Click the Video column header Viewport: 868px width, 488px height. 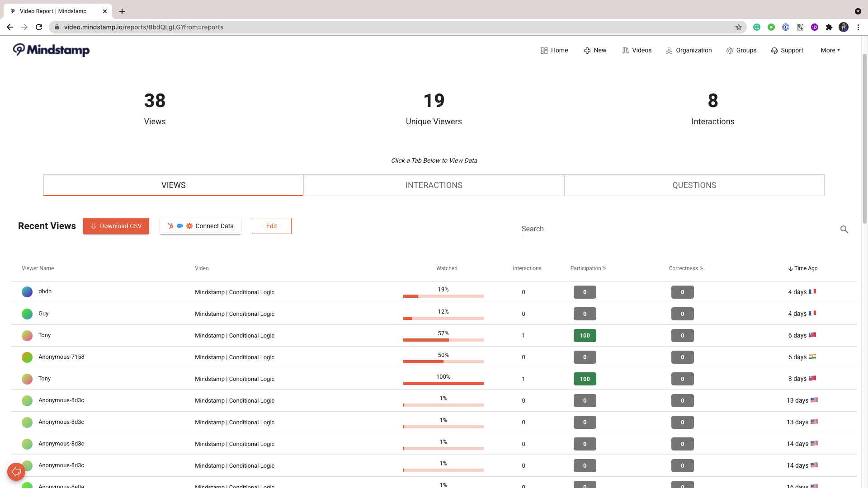click(202, 268)
